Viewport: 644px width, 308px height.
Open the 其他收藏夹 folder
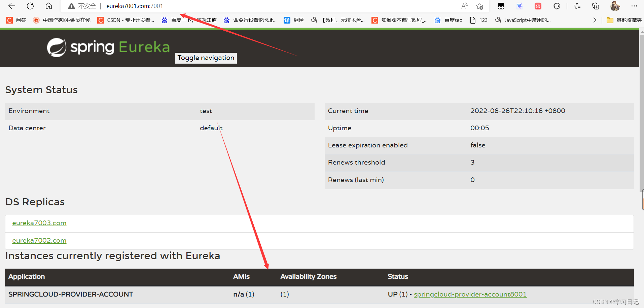click(x=624, y=20)
